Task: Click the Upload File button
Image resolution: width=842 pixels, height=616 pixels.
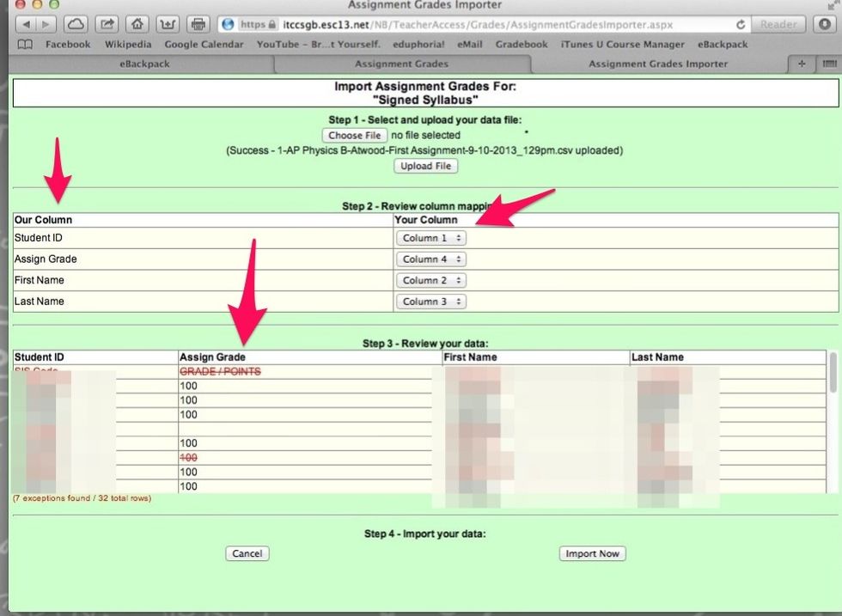Action: (x=425, y=166)
